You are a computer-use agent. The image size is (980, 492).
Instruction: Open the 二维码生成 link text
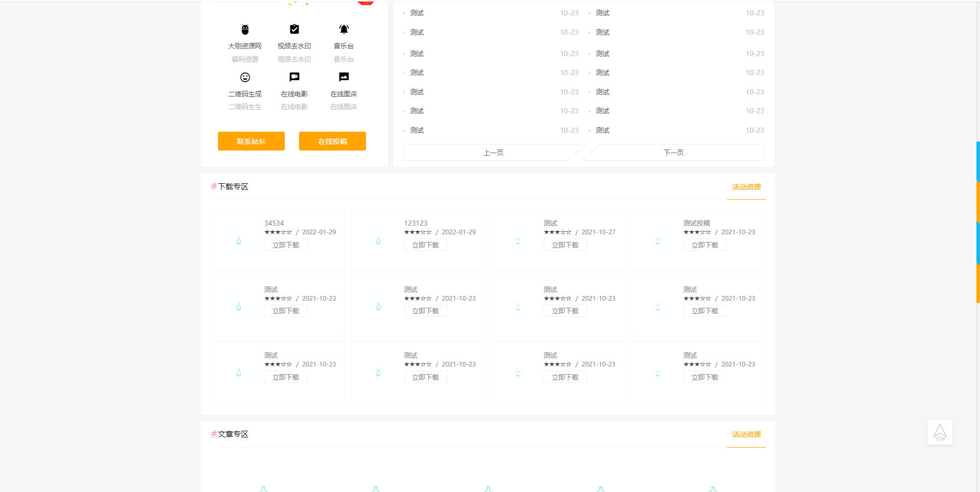point(245,94)
